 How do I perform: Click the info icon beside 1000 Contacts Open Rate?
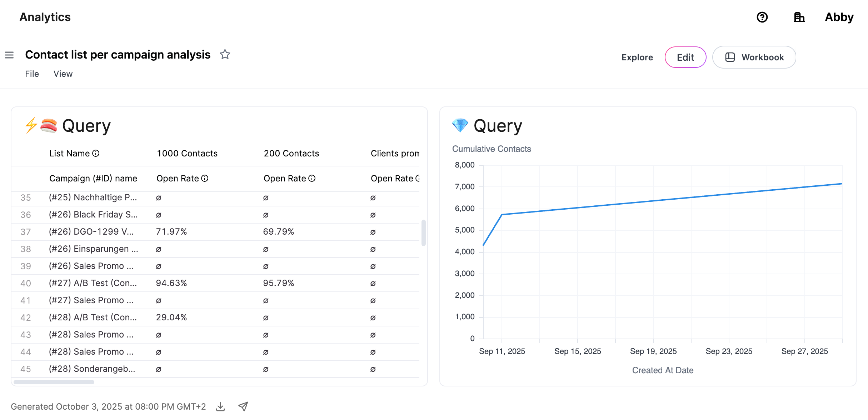[x=204, y=178]
